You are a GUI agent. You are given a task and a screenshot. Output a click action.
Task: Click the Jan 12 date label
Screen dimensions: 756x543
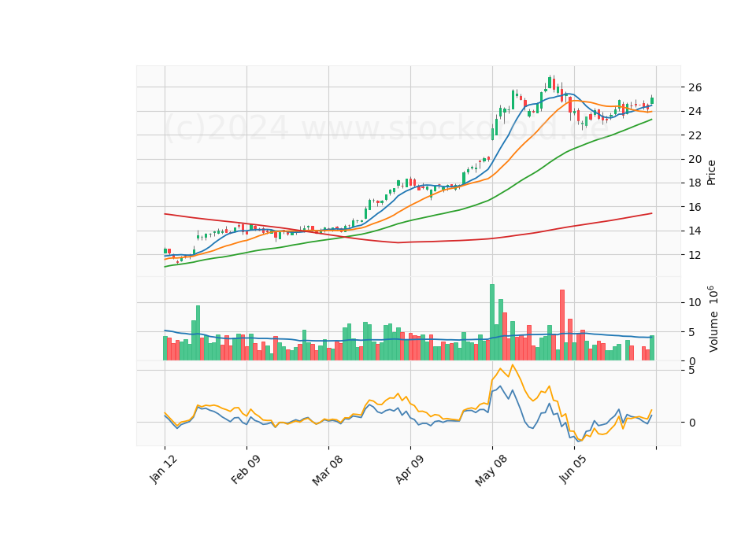(164, 469)
